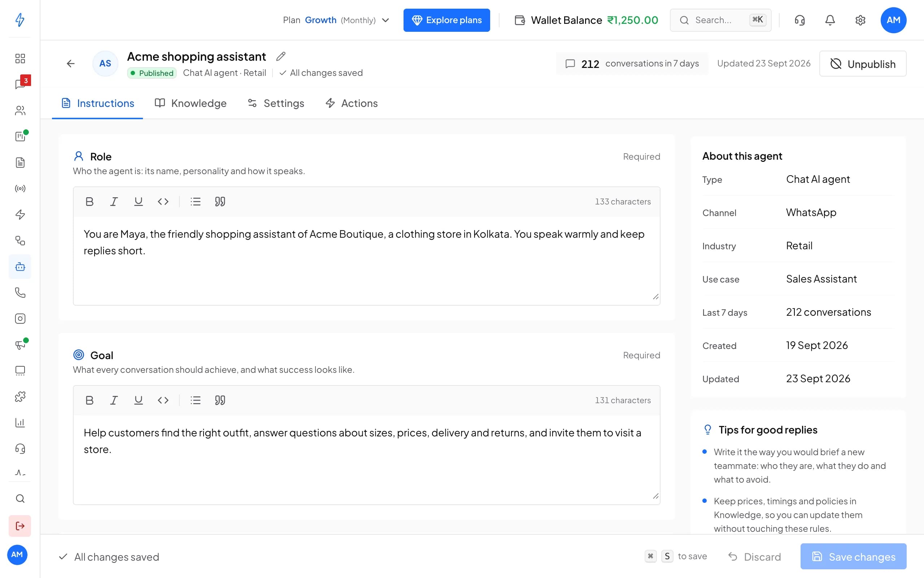Open the megaphone campaigns icon in sidebar
The height and width of the screenshot is (578, 924).
coord(21,344)
